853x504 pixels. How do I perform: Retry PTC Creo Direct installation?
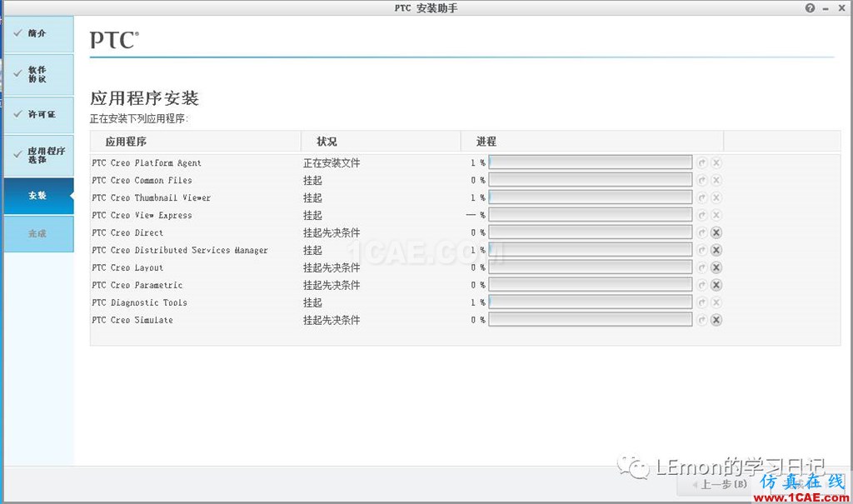(701, 232)
